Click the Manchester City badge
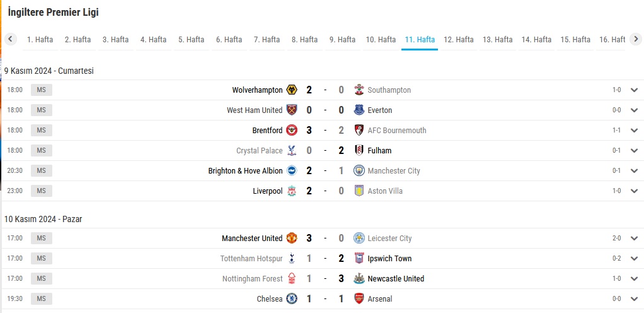This screenshot has width=644, height=313. tap(359, 170)
